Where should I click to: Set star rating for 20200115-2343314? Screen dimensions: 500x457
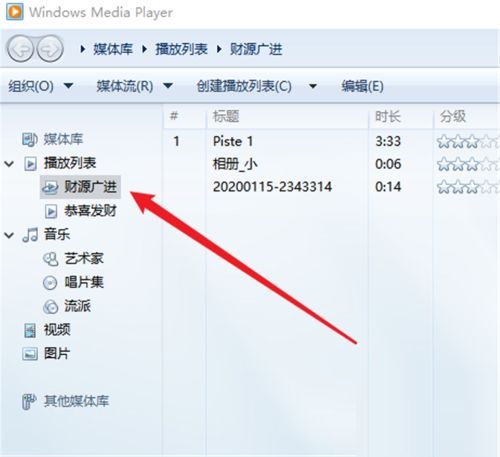pos(468,187)
